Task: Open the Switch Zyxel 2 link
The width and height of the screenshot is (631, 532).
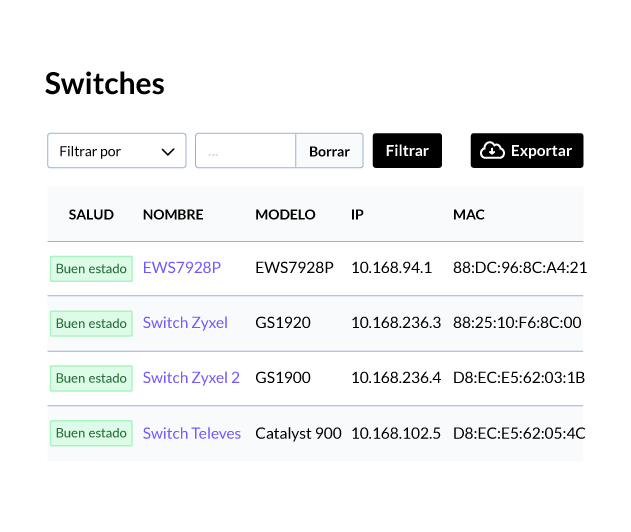Action: click(191, 378)
